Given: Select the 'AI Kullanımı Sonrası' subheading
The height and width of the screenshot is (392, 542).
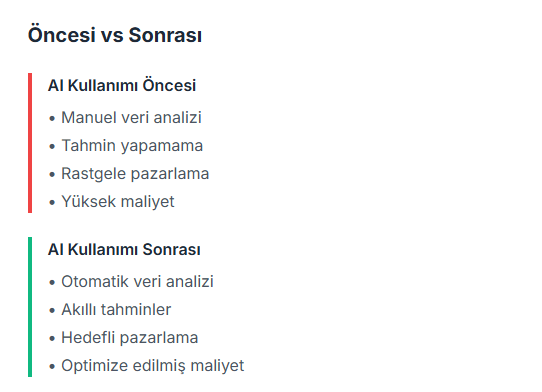Looking at the screenshot, I should point(124,249).
